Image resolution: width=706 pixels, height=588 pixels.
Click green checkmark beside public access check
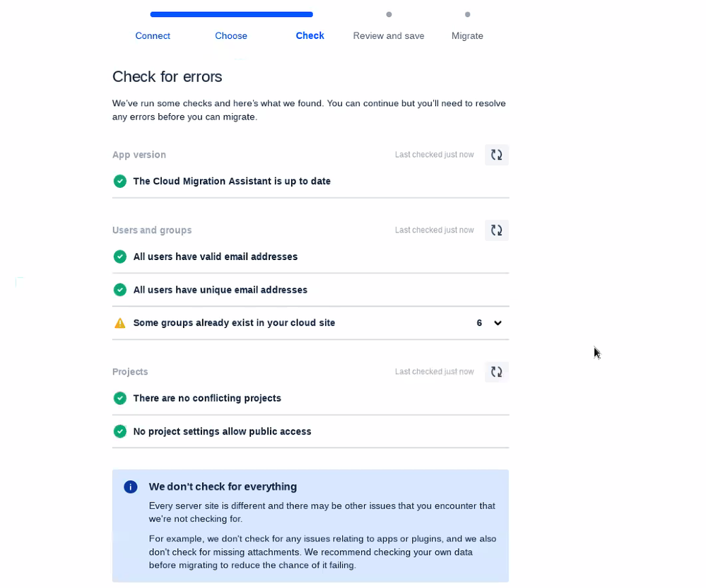pyautogui.click(x=119, y=431)
